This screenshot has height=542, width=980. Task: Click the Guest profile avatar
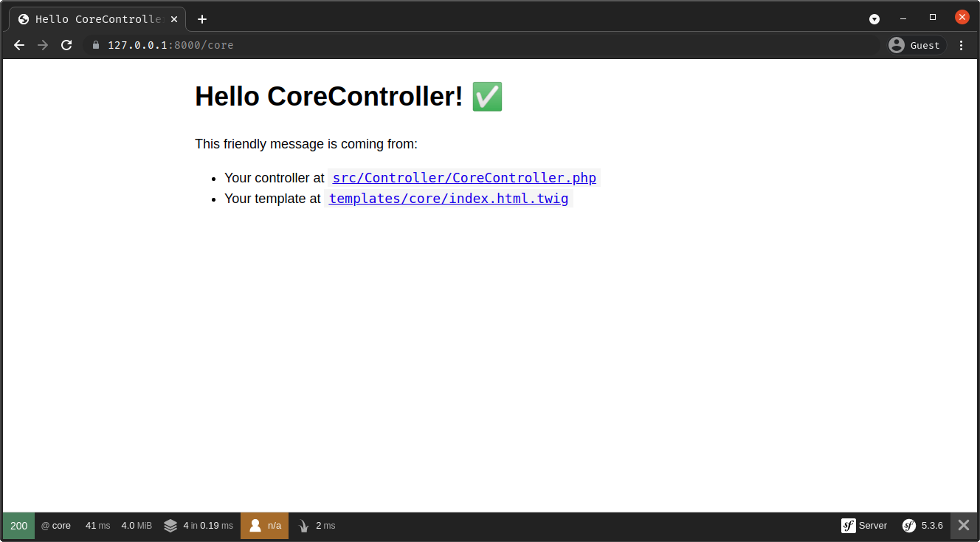897,45
